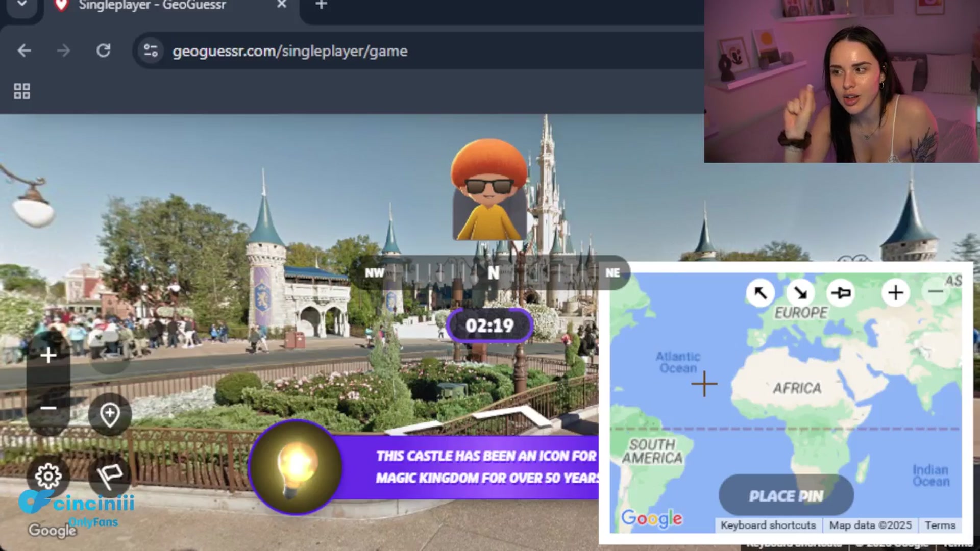Zoom out the street view
This screenshot has height=551, width=980.
pos(48,408)
